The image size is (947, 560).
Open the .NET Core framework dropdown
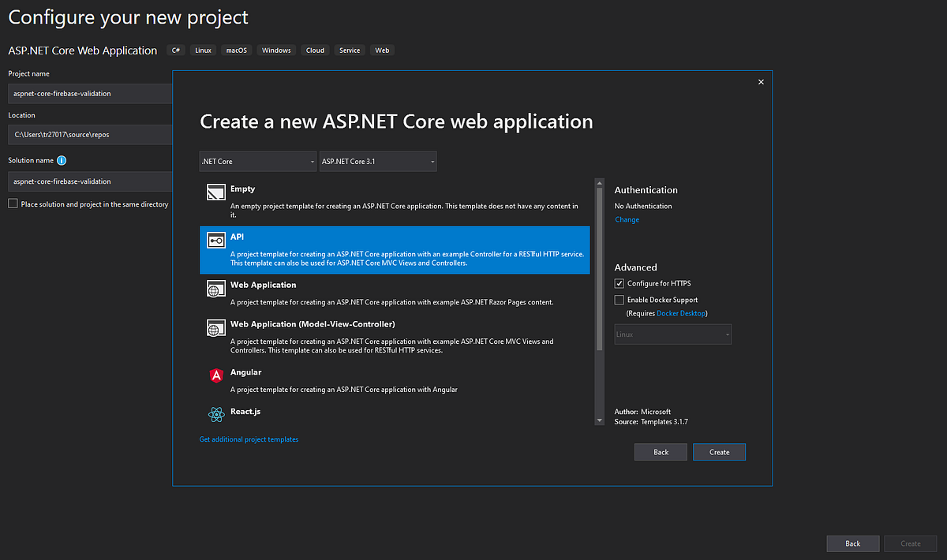point(257,161)
